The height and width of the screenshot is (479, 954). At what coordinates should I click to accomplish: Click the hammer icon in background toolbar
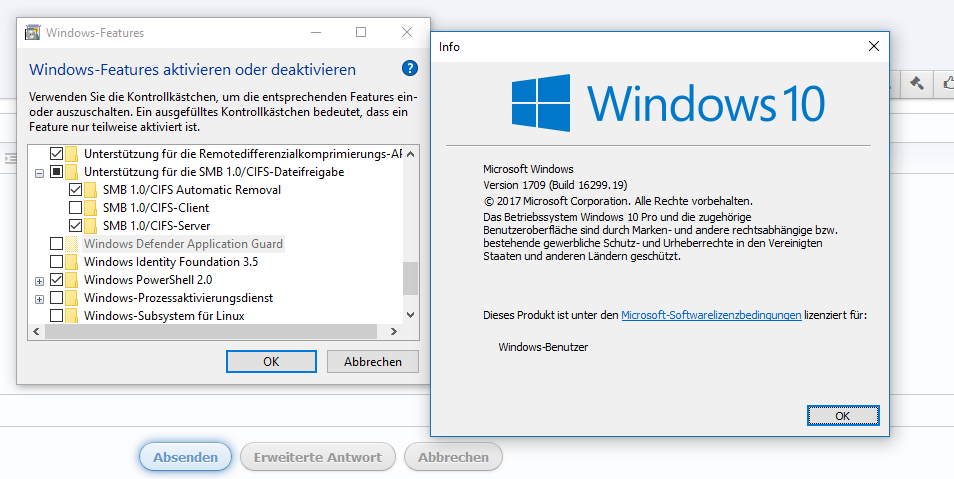[x=916, y=83]
